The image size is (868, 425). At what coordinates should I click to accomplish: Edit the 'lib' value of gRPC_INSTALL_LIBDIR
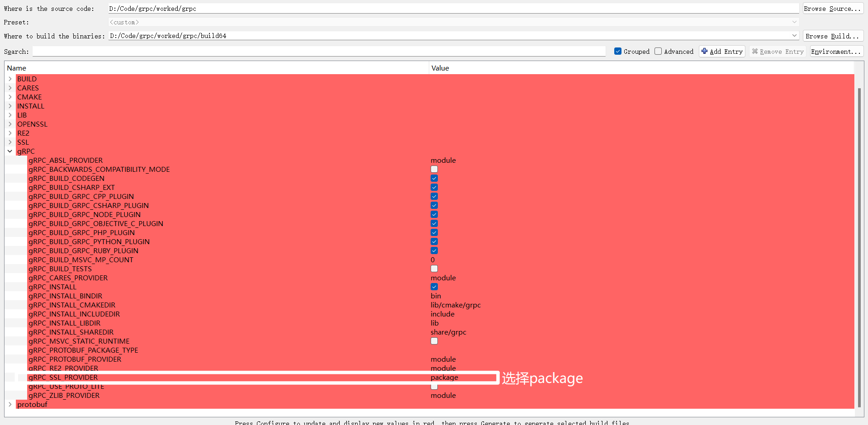(435, 323)
